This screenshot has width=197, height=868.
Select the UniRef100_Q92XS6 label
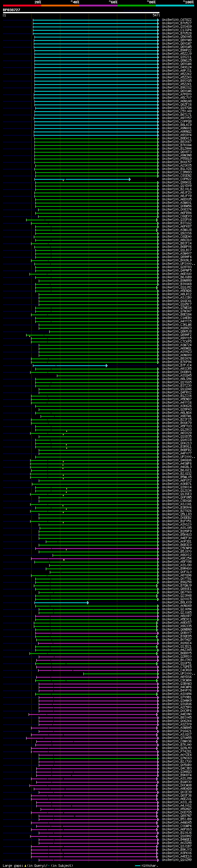(x=176, y=233)
